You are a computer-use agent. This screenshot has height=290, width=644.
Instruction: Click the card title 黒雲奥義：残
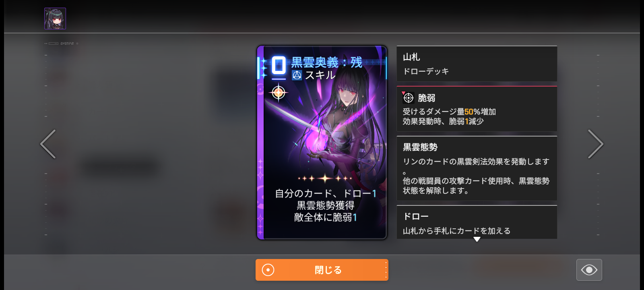click(x=327, y=62)
